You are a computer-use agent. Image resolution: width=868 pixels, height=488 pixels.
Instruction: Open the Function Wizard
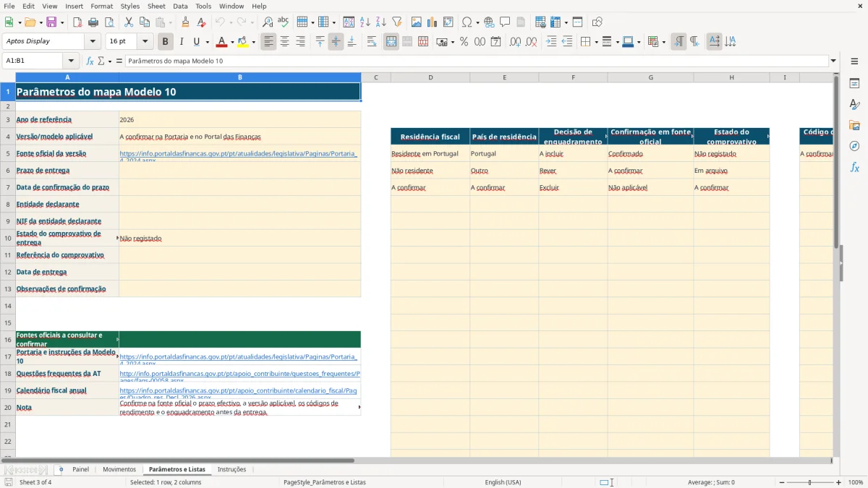click(90, 61)
